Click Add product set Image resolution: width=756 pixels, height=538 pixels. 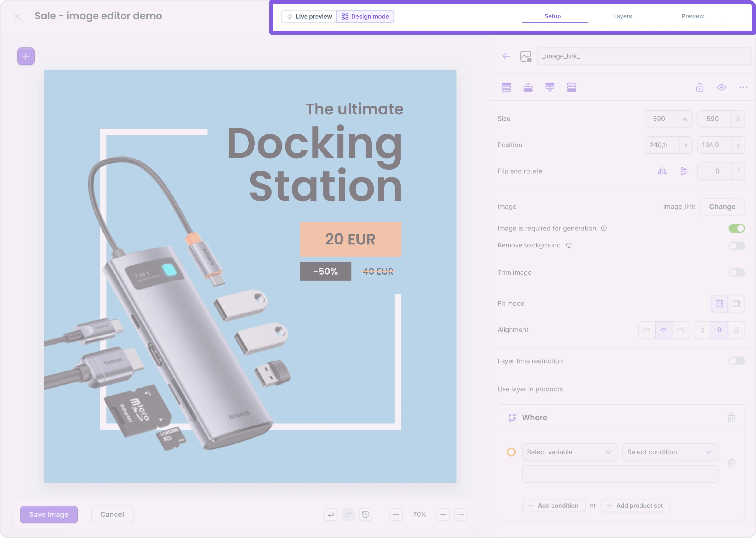(x=635, y=505)
